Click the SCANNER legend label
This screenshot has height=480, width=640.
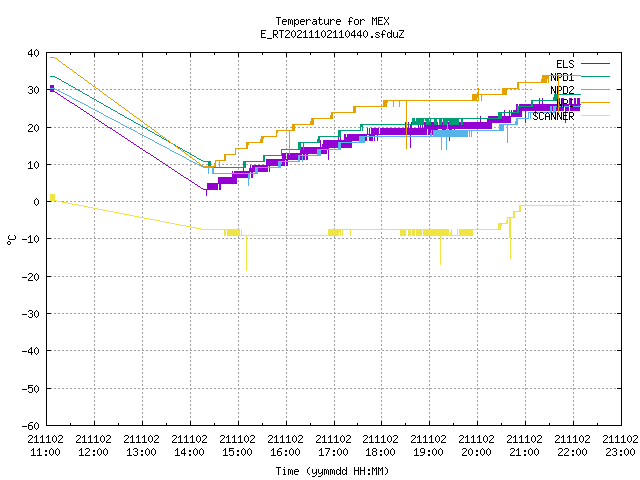553,116
